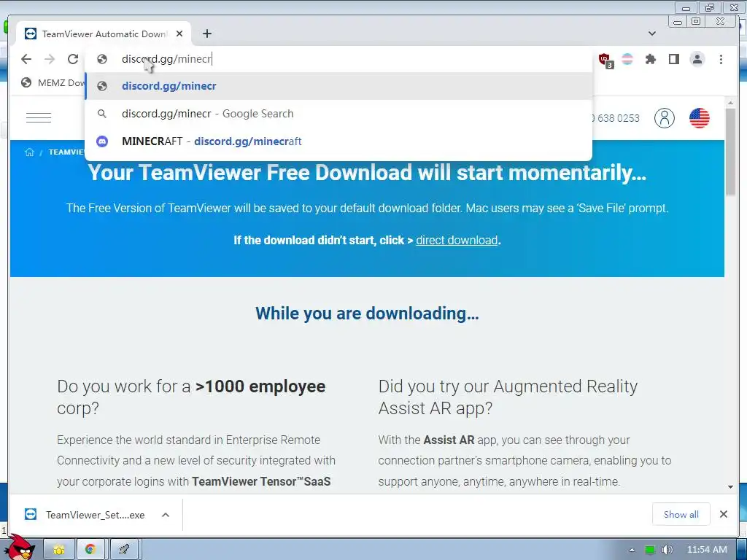
Task: Reload the current page
Action: point(73,59)
